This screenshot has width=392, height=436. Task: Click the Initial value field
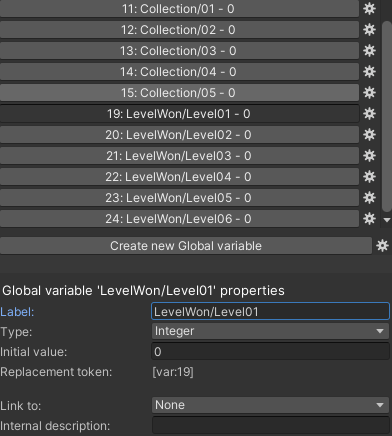270,351
